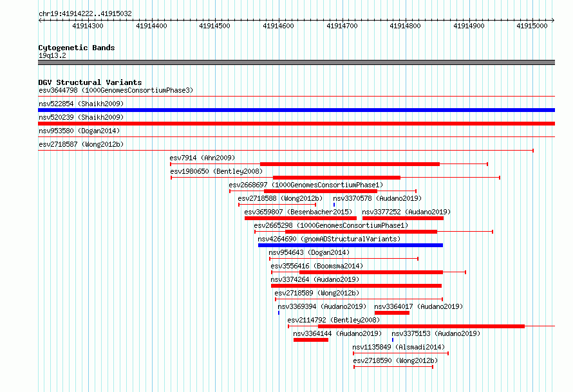Click the short red nsv3364144 bar
This screenshot has width=573, height=392.
coord(311,340)
